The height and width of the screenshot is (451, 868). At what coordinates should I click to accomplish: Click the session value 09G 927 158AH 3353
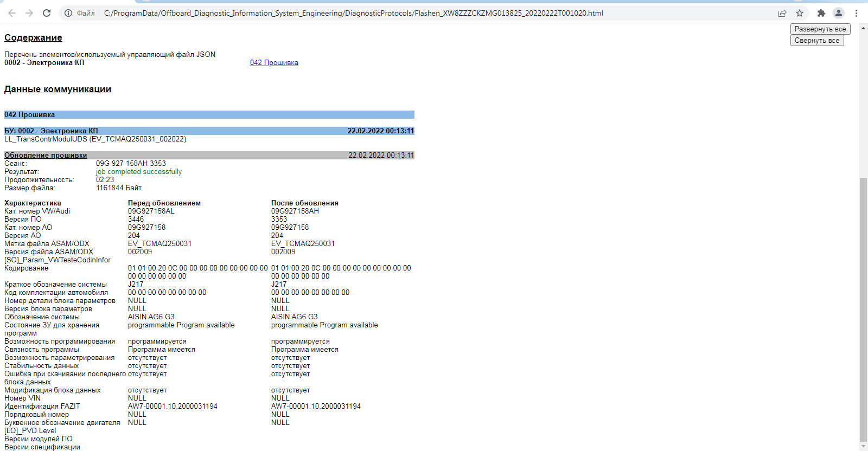coord(131,163)
